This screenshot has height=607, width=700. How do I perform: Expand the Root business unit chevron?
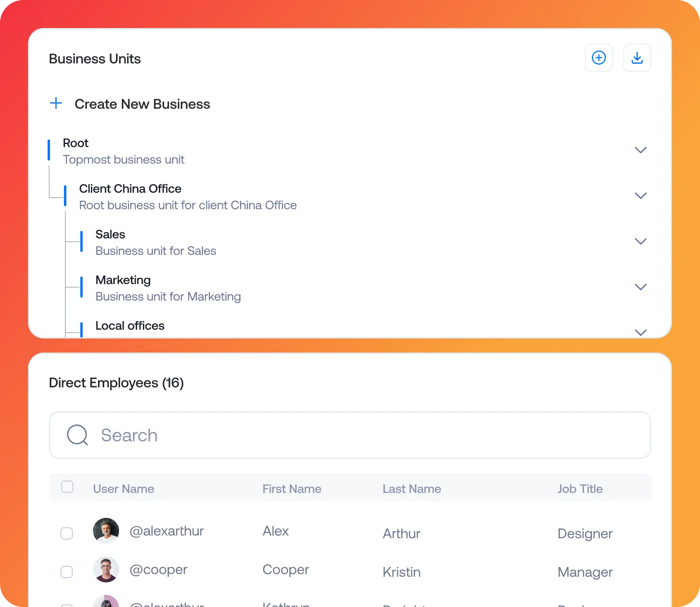tap(641, 150)
